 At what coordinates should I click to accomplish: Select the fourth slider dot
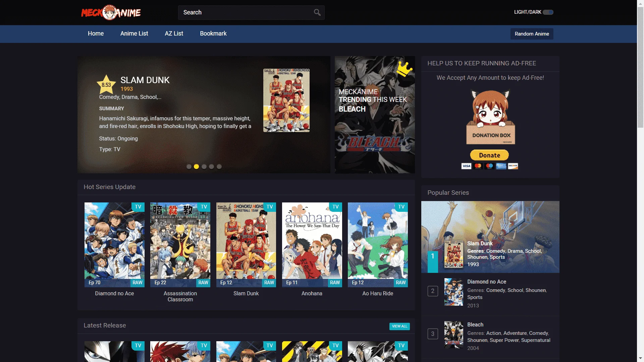coord(211,167)
